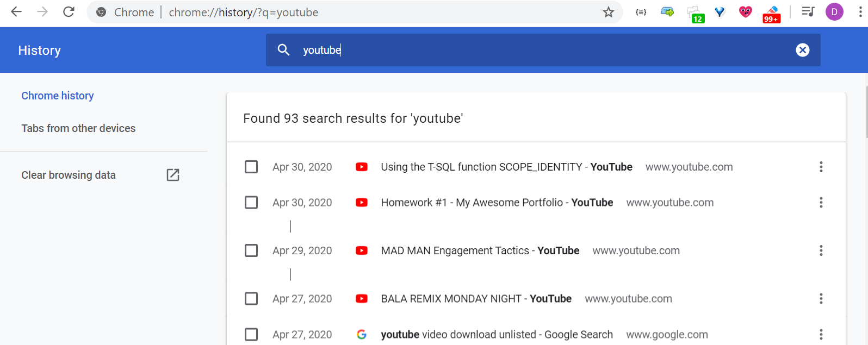Click the Google favicon for the video download entry
The width and height of the screenshot is (868, 345).
(x=362, y=335)
